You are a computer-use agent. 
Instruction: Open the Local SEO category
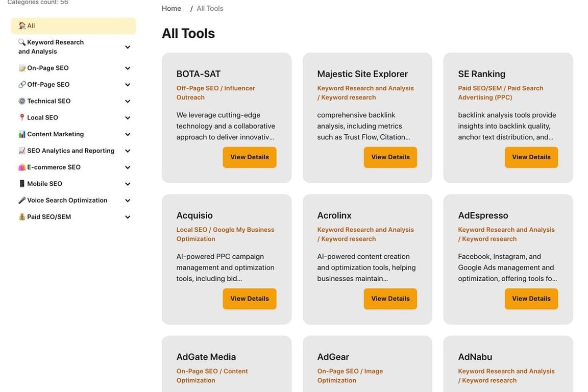coord(42,117)
